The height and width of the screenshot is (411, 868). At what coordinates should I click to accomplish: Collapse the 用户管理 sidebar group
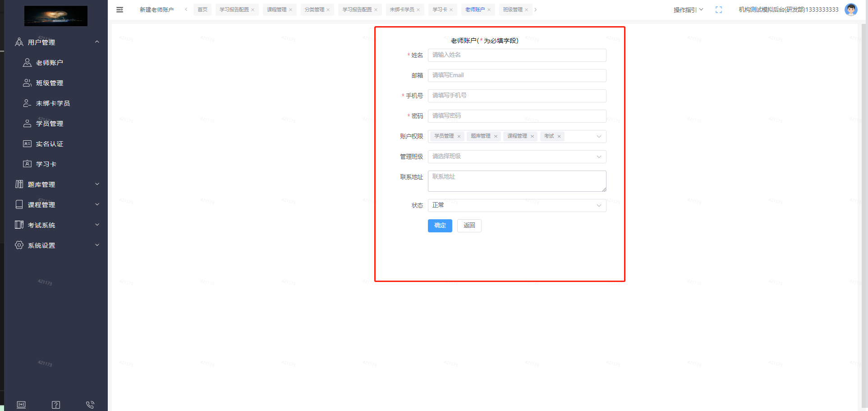point(56,42)
